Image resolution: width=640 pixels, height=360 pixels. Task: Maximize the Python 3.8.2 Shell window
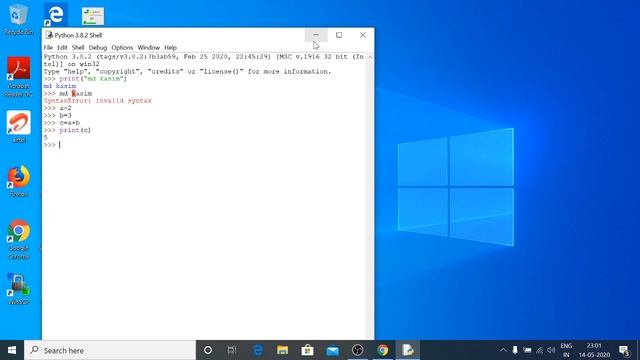pyautogui.click(x=339, y=35)
